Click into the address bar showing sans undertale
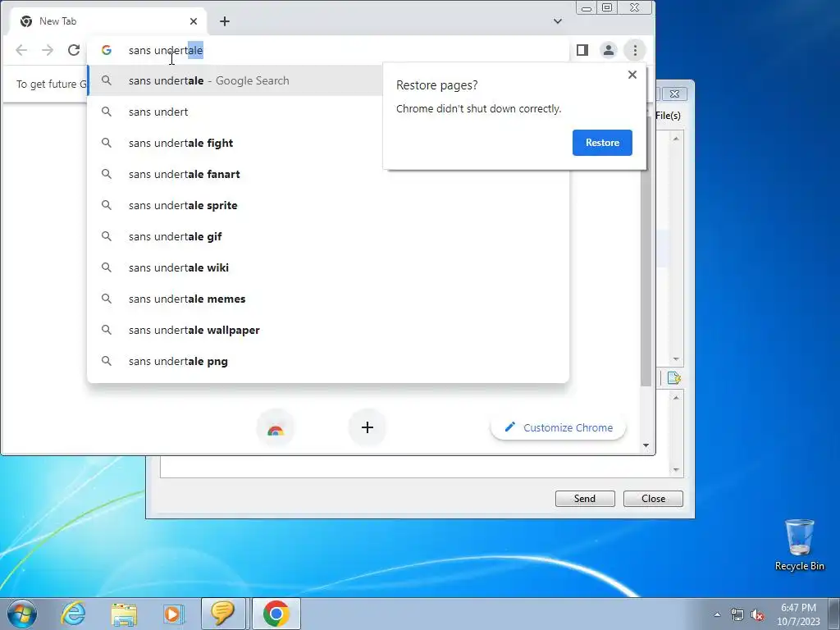The image size is (840, 630). (328, 50)
